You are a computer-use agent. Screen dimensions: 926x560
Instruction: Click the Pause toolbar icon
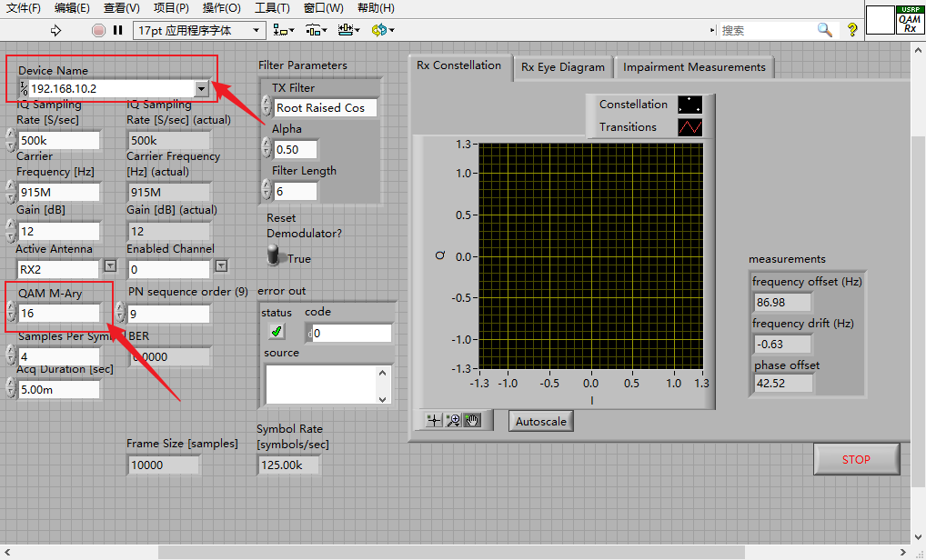click(118, 30)
